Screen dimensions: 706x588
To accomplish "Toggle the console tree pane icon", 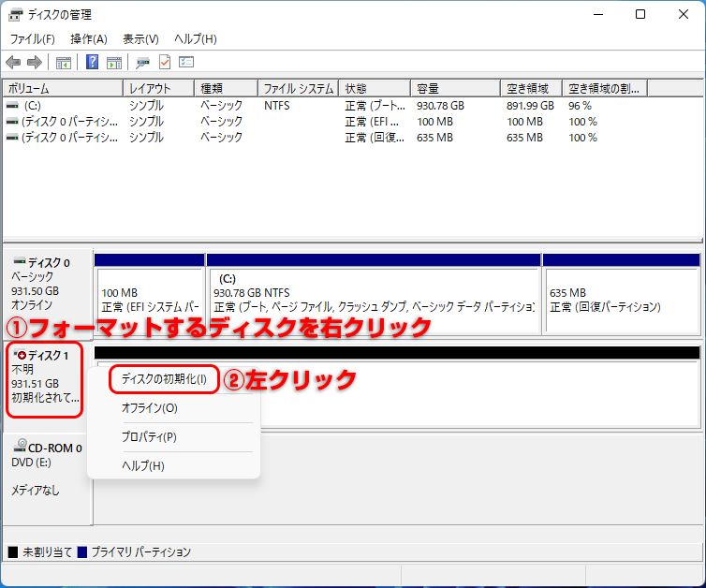I will pyautogui.click(x=64, y=63).
